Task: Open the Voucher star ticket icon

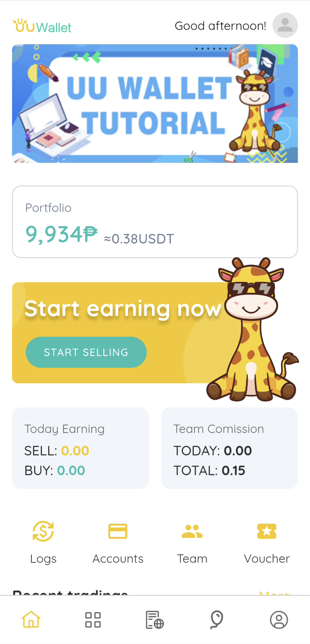Action: click(267, 531)
